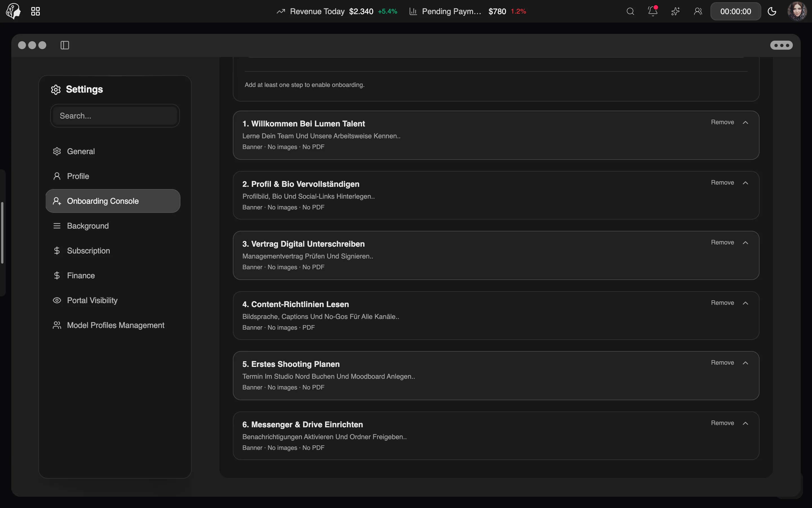Viewport: 812px width, 508px height.
Task: Open Background settings
Action: [113, 226]
